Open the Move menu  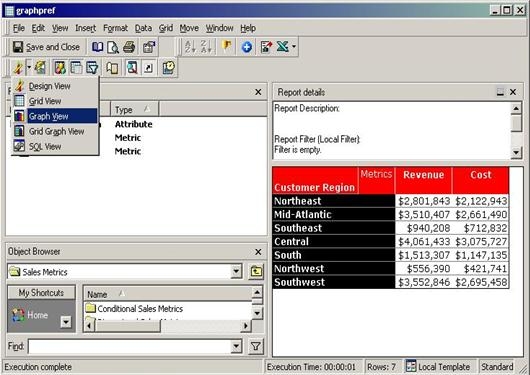(189, 28)
